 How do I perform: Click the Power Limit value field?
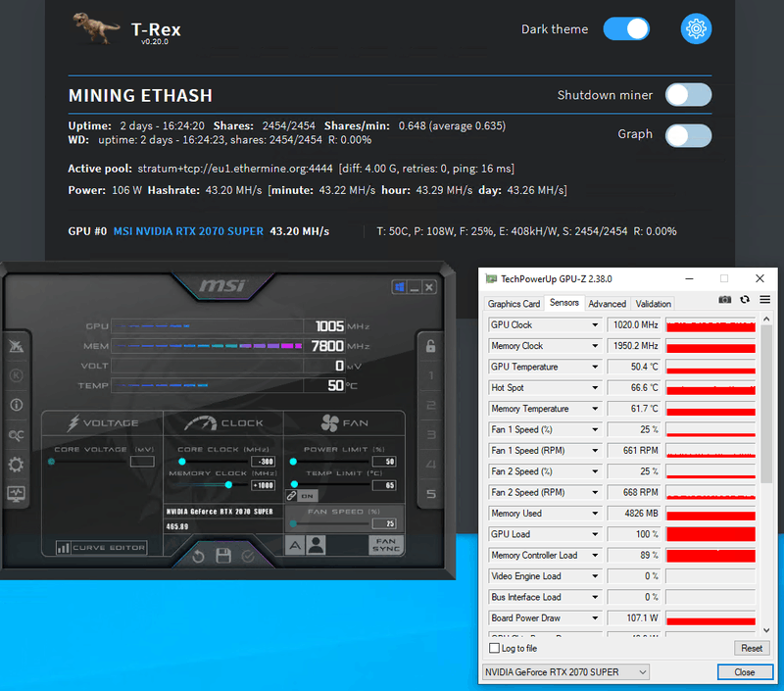pos(384,462)
